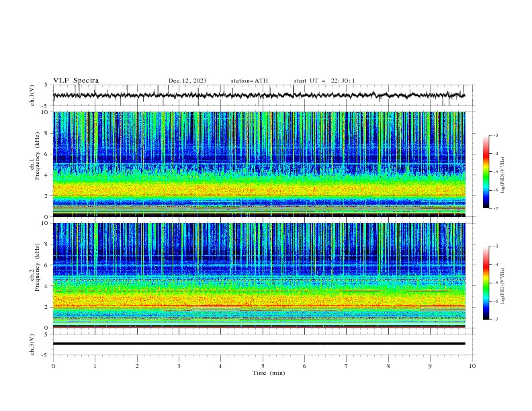This screenshot has width=532, height=411.
Task: Click the 'ch.3(V)' axis label
Action: (32, 345)
